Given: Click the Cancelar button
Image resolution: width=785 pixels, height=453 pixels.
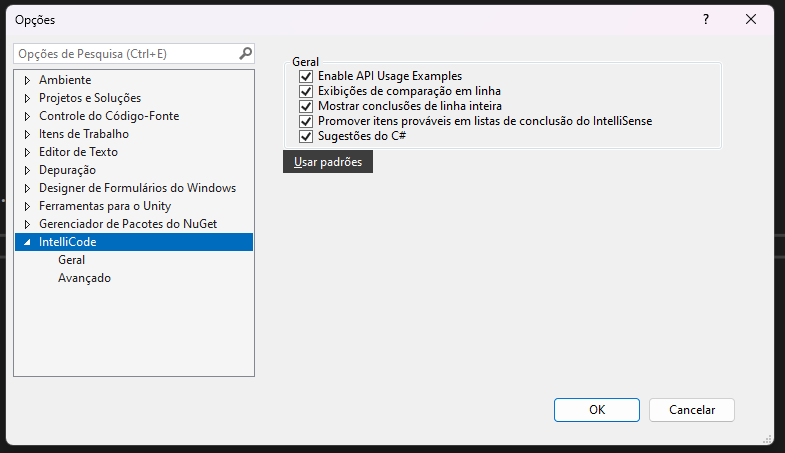Looking at the screenshot, I should 692,410.
